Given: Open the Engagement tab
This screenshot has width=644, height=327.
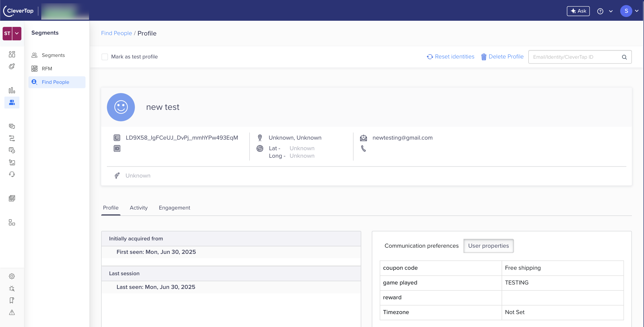Looking at the screenshot, I should 174,208.
